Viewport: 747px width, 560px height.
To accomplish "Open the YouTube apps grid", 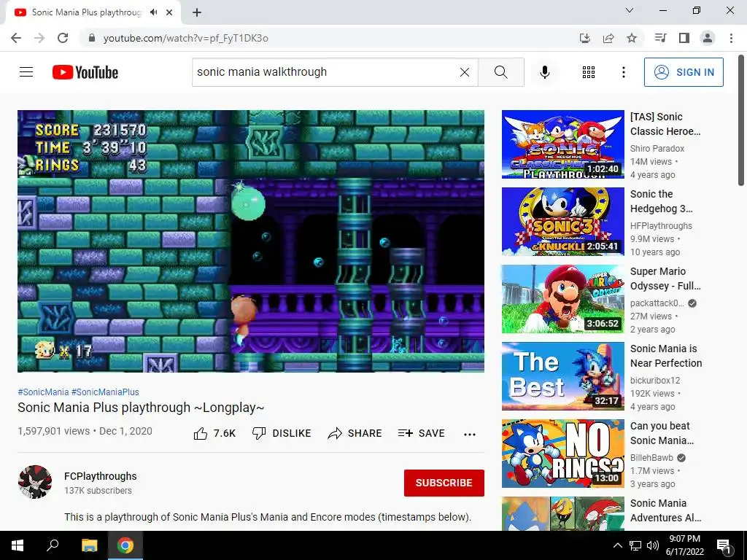I will [x=589, y=72].
